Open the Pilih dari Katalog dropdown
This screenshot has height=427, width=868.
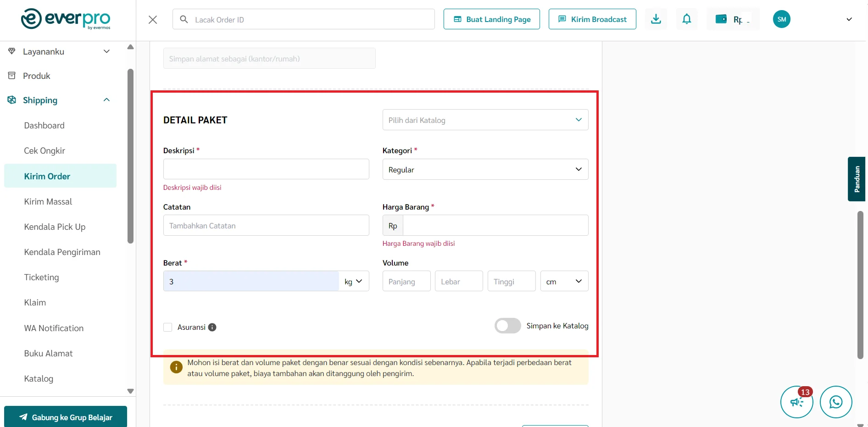tap(485, 120)
